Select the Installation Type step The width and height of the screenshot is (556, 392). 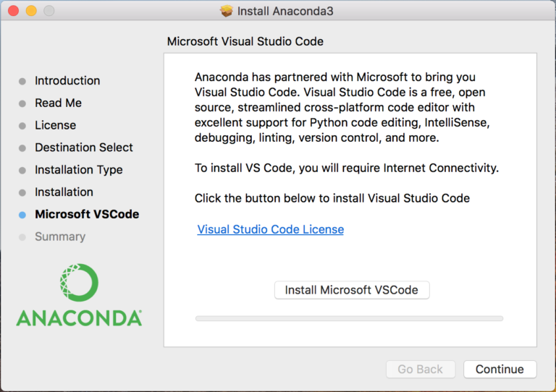click(78, 170)
